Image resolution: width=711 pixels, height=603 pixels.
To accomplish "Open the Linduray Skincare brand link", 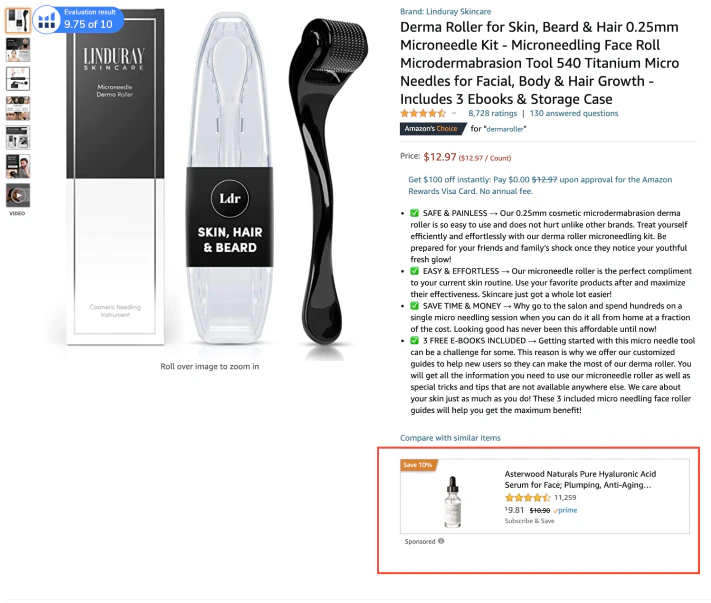I will (445, 11).
